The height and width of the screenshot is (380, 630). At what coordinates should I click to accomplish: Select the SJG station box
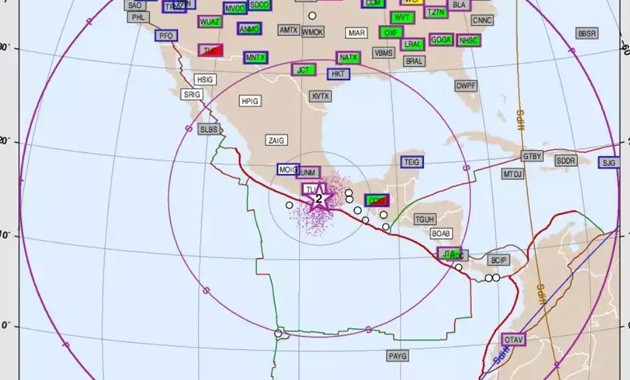pos(609,163)
